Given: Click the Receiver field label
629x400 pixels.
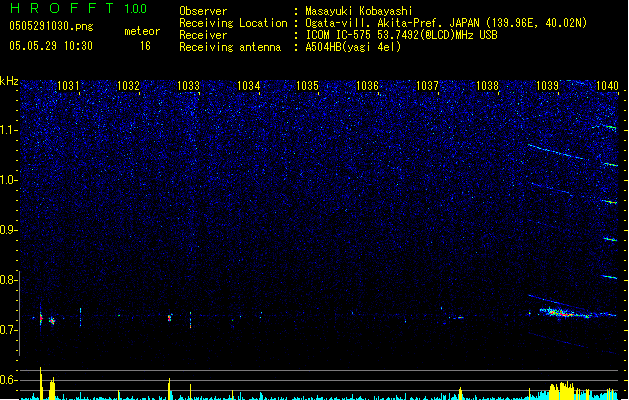Looking at the screenshot, I should (x=203, y=35).
